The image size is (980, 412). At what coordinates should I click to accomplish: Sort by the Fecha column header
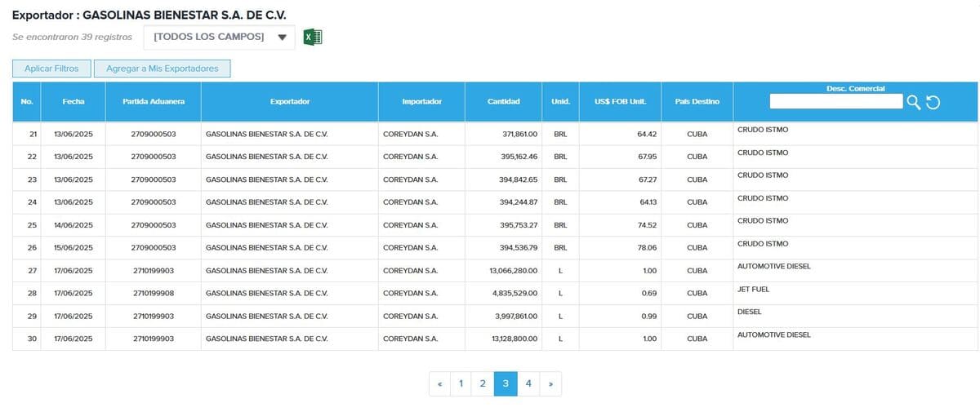click(73, 102)
